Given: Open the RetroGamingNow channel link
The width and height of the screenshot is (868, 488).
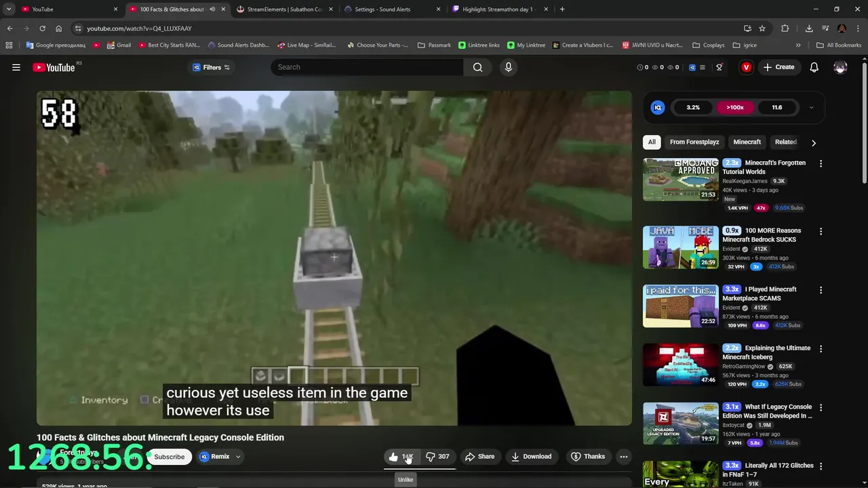Looking at the screenshot, I should (x=744, y=367).
